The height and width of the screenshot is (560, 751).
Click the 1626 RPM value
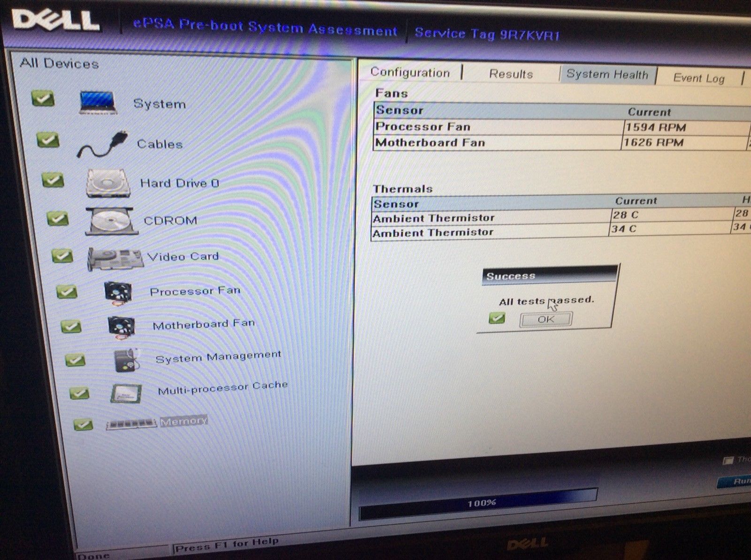(653, 143)
